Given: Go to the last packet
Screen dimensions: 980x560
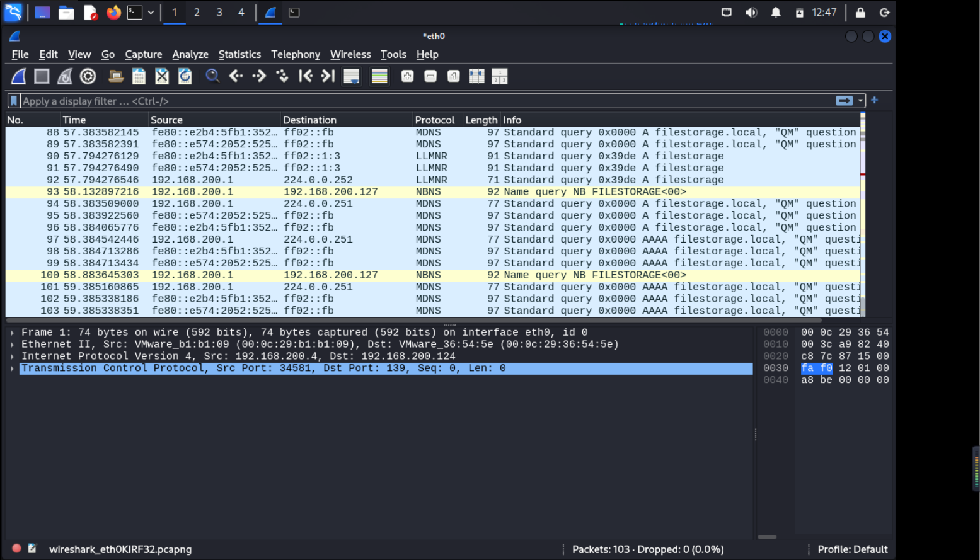Looking at the screenshot, I should coord(328,76).
